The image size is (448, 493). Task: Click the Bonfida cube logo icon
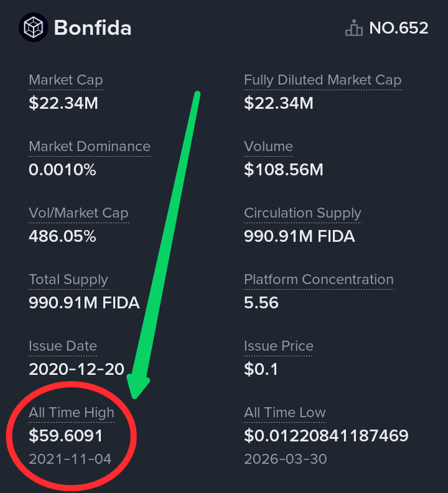pyautogui.click(x=34, y=27)
